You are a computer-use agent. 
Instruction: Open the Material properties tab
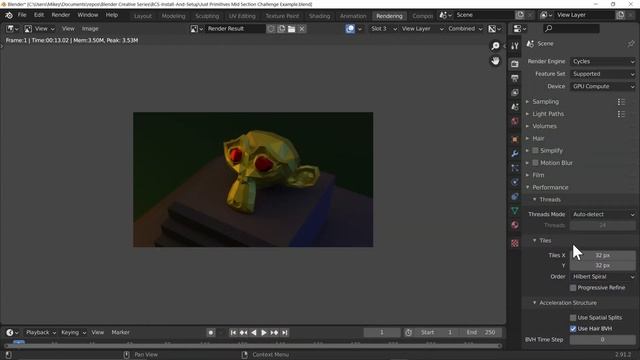click(515, 225)
